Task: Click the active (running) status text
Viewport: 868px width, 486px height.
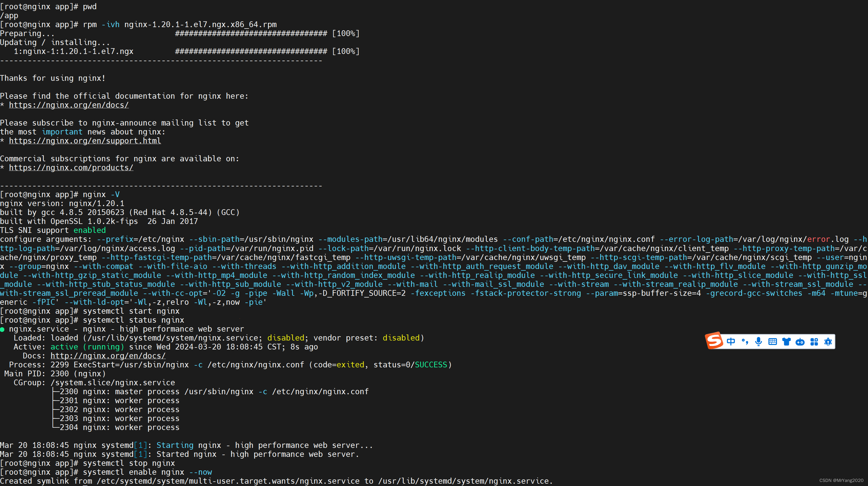Action: [87, 347]
